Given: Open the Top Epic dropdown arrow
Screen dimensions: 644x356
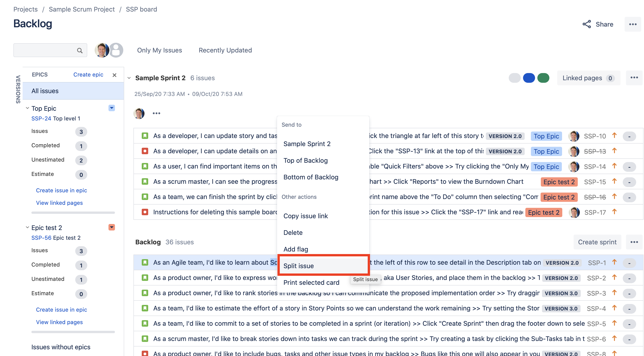Looking at the screenshot, I should pyautogui.click(x=111, y=108).
